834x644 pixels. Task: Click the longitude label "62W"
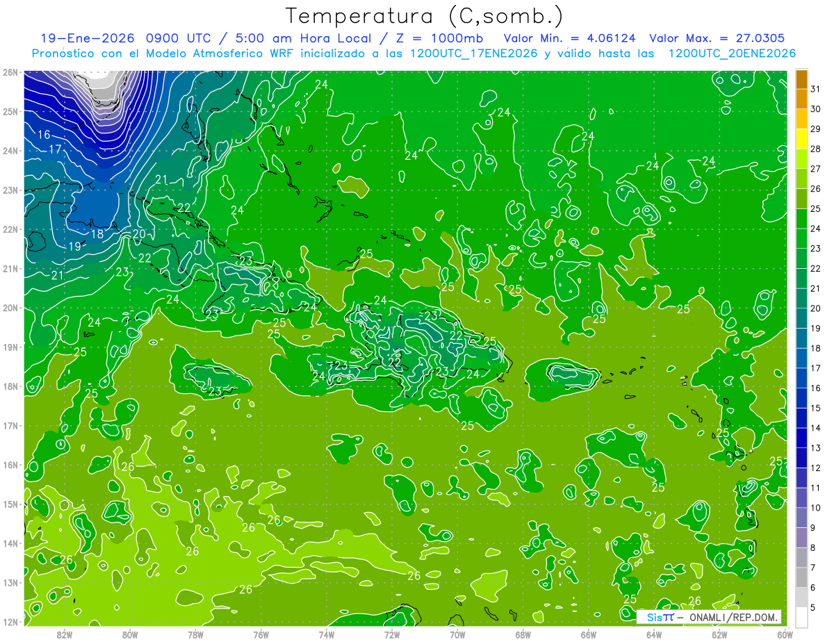tap(719, 634)
